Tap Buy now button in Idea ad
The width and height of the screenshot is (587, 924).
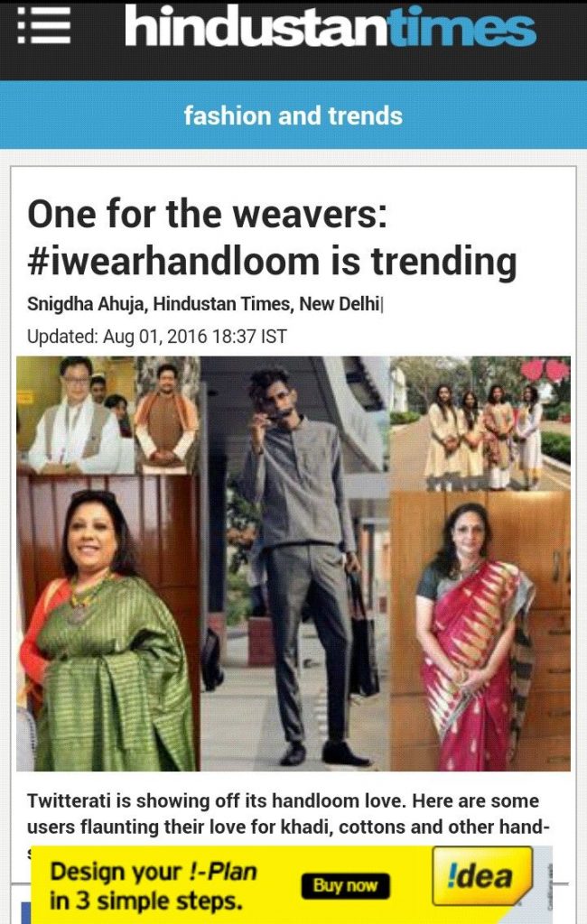coord(346,886)
